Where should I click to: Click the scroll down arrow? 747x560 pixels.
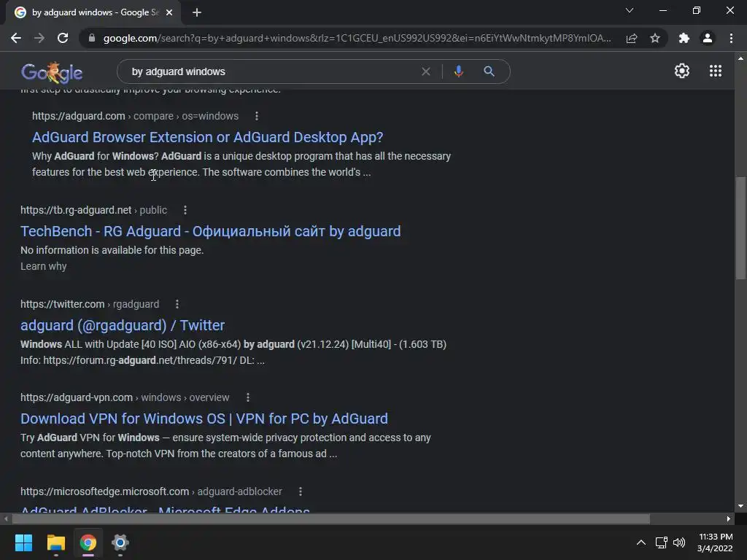[x=740, y=506]
